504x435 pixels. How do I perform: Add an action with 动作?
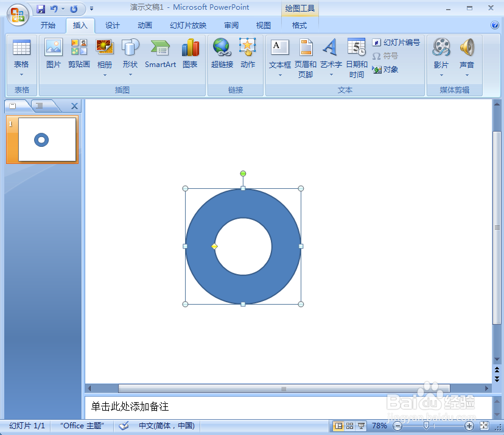pyautogui.click(x=248, y=54)
